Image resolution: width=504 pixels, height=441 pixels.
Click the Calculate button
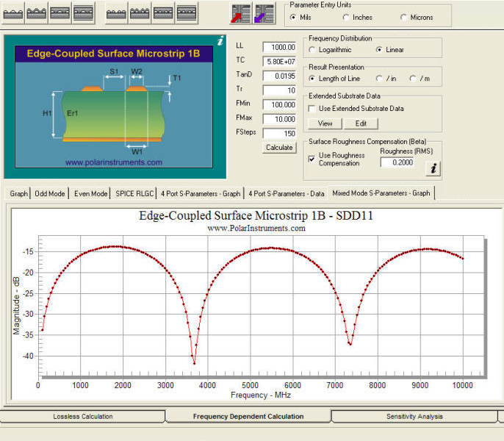pos(279,148)
